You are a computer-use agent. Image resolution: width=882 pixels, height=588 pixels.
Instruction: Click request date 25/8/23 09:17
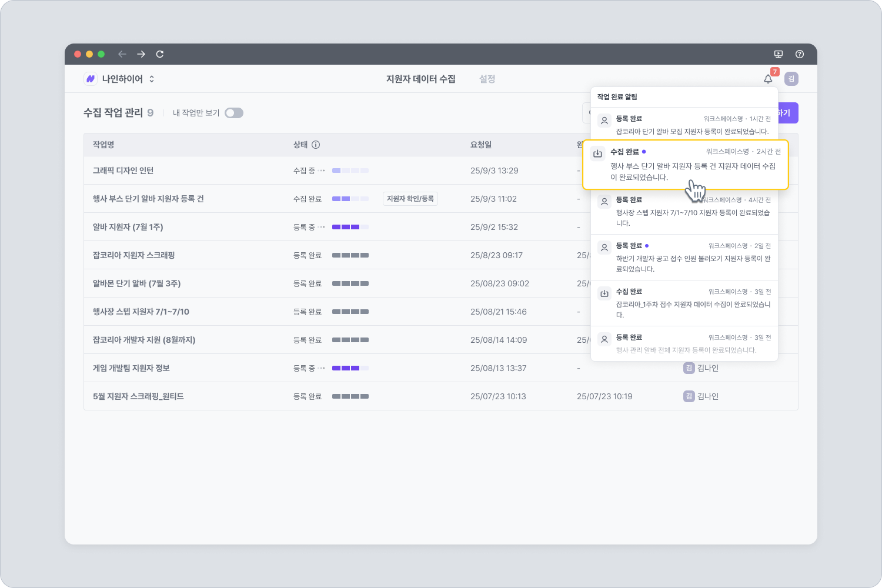click(x=497, y=255)
